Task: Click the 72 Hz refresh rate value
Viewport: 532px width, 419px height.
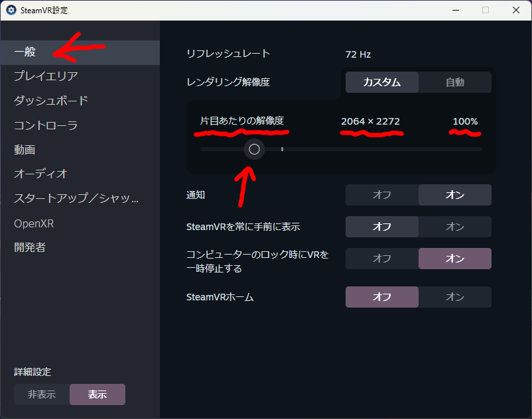Action: tap(358, 54)
